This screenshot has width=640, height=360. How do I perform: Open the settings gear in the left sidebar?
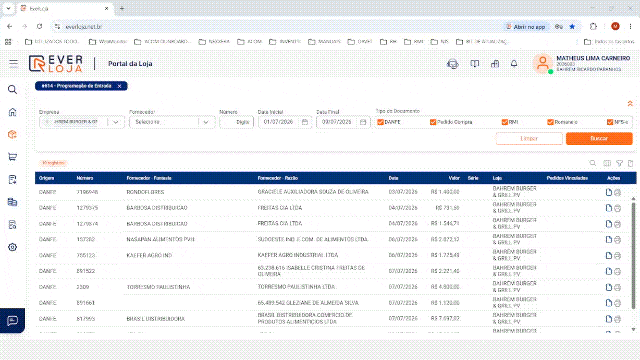pyautogui.click(x=12, y=247)
